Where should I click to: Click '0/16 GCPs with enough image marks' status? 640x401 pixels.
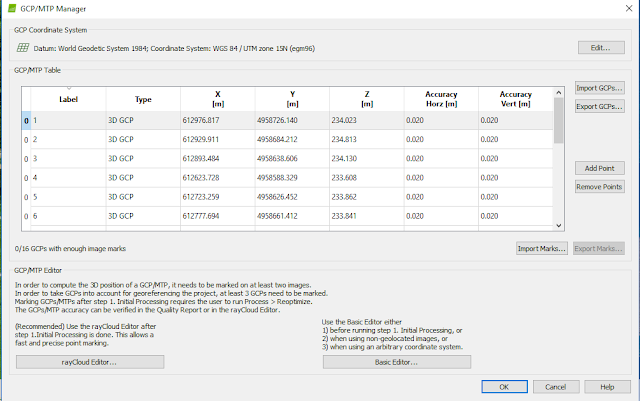click(70, 248)
